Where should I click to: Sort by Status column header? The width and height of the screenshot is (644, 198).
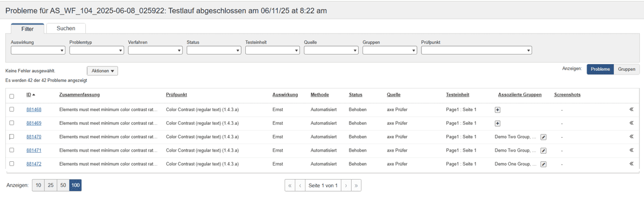click(355, 95)
